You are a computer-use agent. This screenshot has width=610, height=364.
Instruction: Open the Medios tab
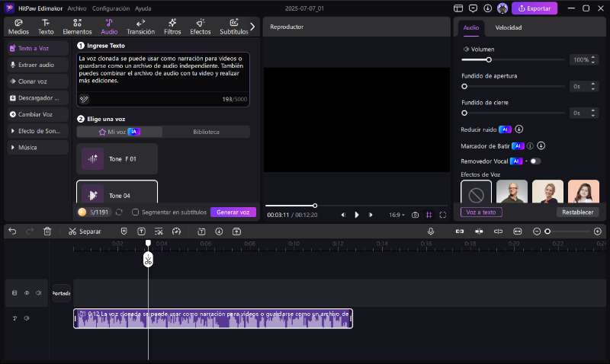[18, 27]
